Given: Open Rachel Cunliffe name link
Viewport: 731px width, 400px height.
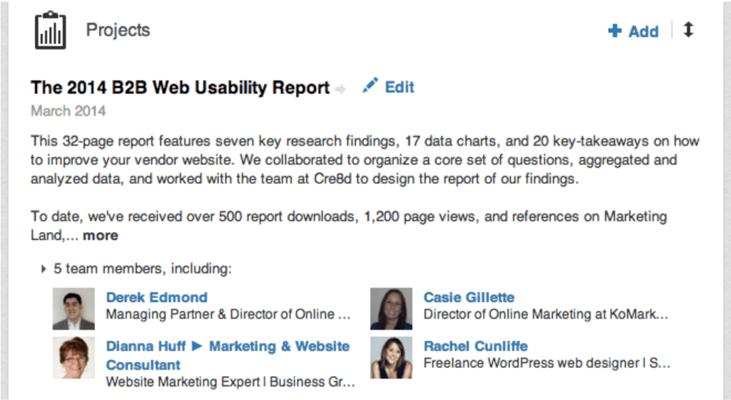Looking at the screenshot, I should [x=476, y=346].
